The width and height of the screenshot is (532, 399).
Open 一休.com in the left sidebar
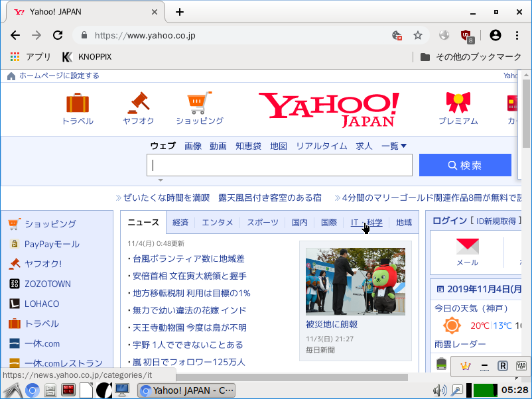click(x=42, y=344)
